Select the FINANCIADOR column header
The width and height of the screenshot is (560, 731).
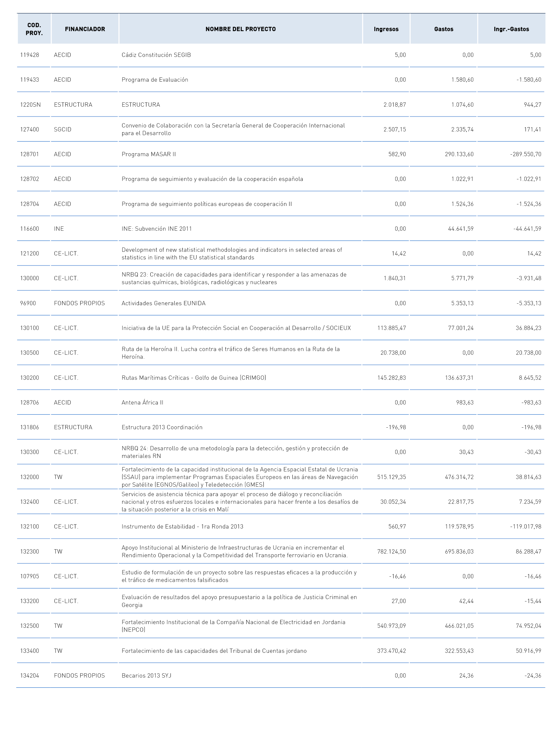85,29
